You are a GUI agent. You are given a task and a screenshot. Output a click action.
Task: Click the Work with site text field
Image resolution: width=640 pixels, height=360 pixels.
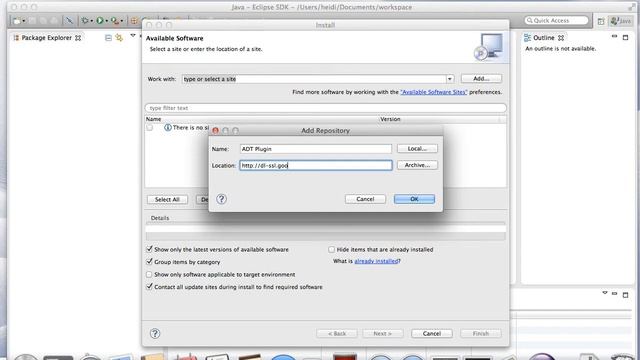tap(313, 79)
